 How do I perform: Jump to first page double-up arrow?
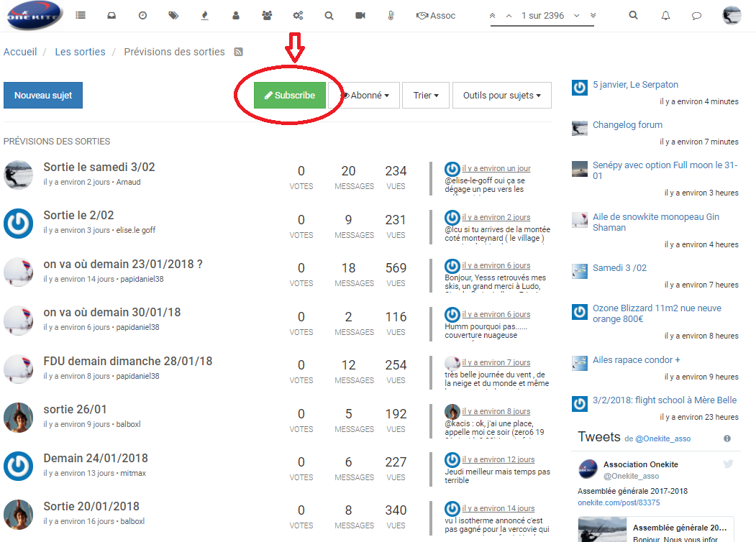[x=492, y=15]
